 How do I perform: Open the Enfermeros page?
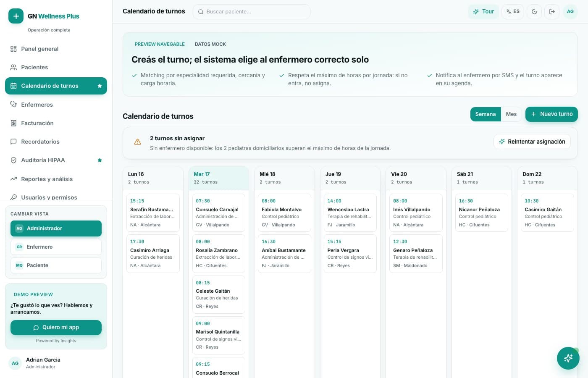(56, 105)
